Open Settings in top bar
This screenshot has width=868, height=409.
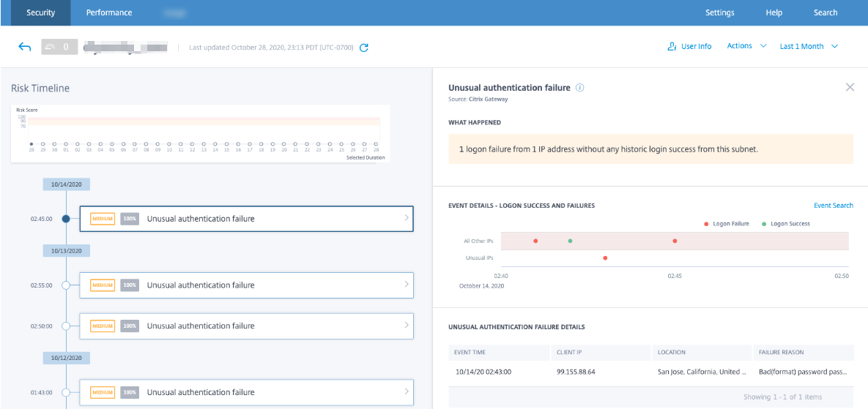719,12
